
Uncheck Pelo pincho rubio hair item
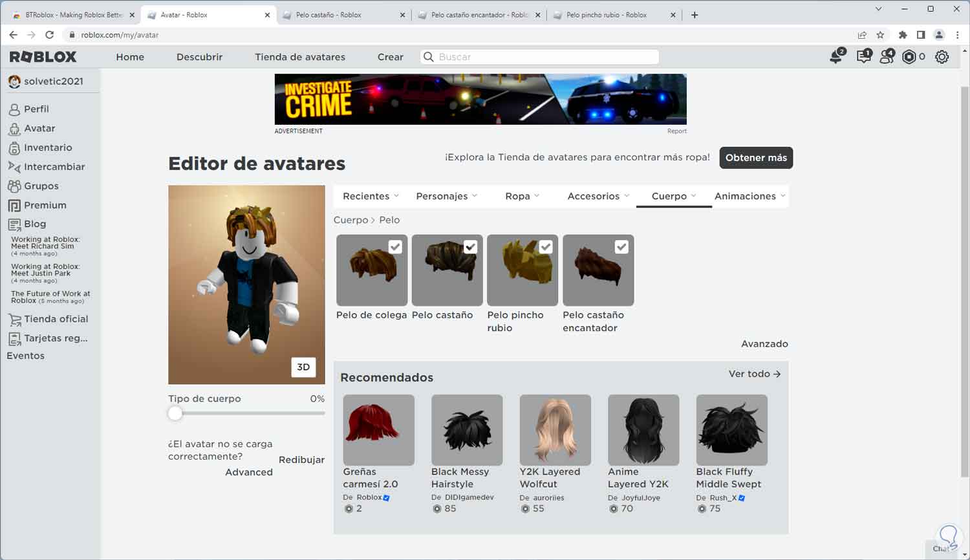coord(546,247)
